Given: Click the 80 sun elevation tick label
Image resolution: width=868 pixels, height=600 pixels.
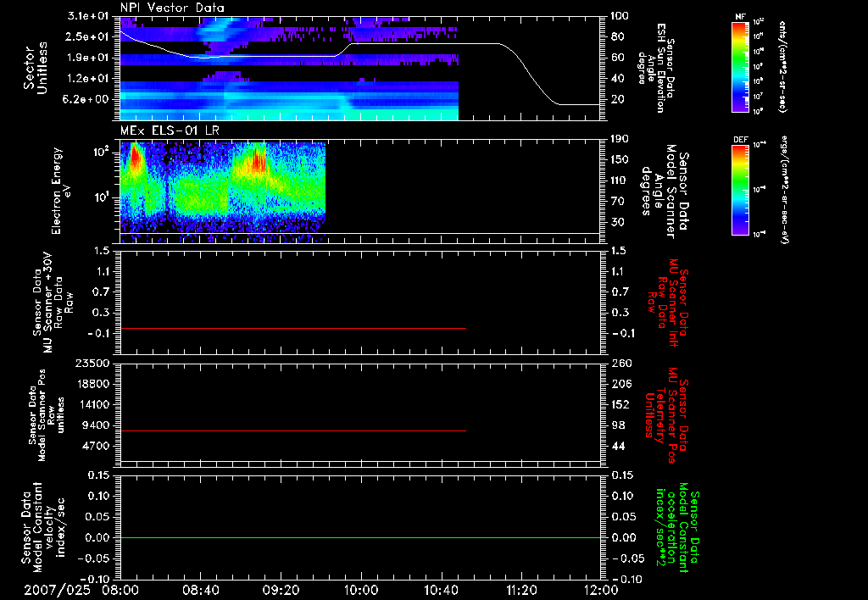Looking at the screenshot, I should click(617, 36).
